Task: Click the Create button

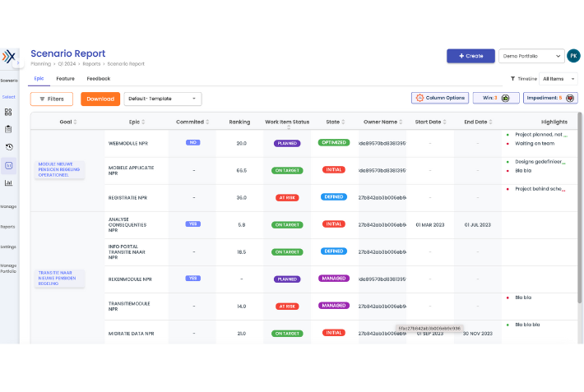Action: point(470,56)
